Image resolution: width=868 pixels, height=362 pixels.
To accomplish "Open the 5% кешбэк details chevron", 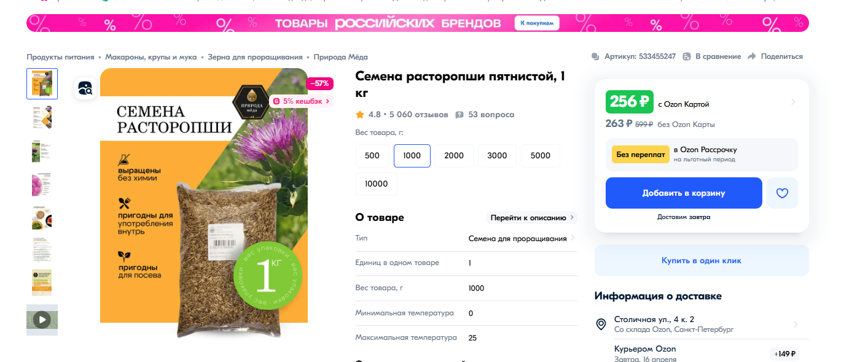I will click(x=327, y=101).
